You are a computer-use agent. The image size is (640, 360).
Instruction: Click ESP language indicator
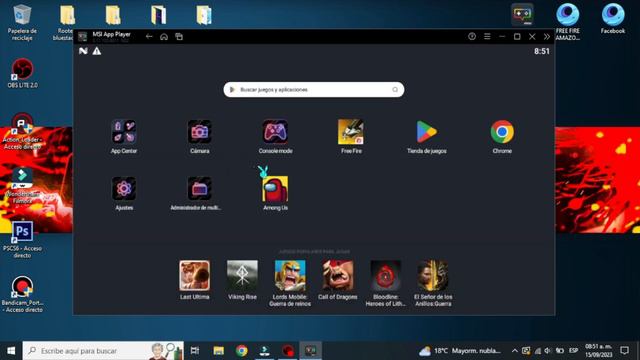[573, 351]
